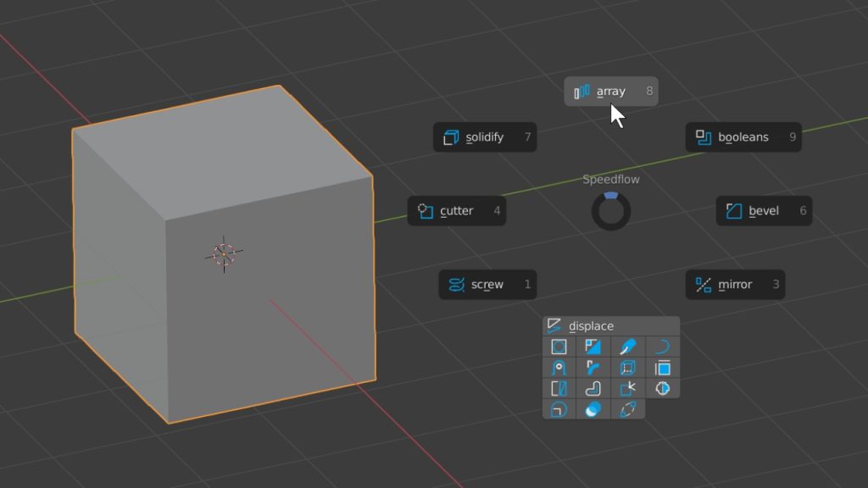Select the overlapping blue circles icon
Image resolution: width=868 pixels, height=488 pixels.
click(593, 409)
